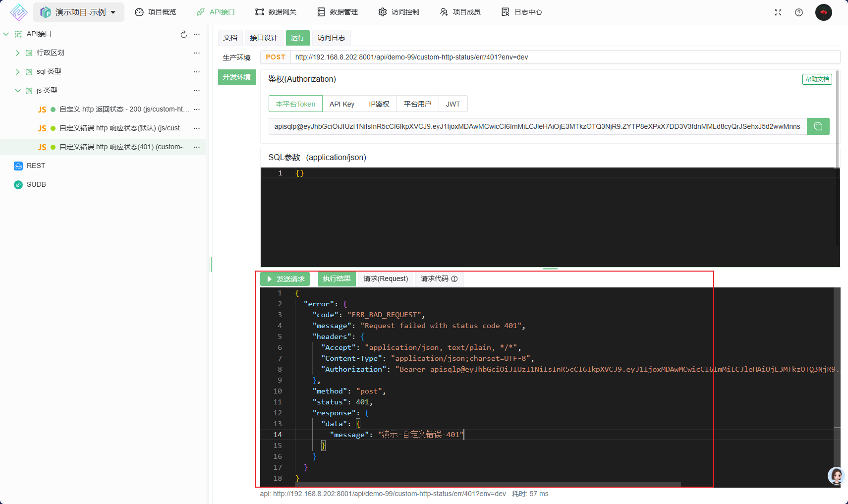Screen dimensions: 848x504
Task: Open more options for 响应状态(默认) item
Action: (197, 128)
